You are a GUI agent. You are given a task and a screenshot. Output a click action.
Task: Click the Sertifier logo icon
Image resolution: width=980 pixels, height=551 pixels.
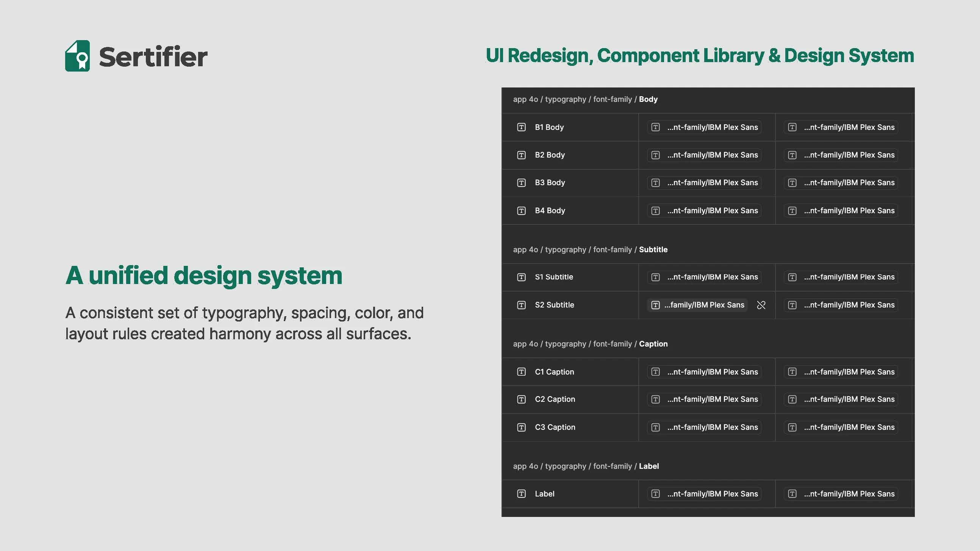point(77,56)
